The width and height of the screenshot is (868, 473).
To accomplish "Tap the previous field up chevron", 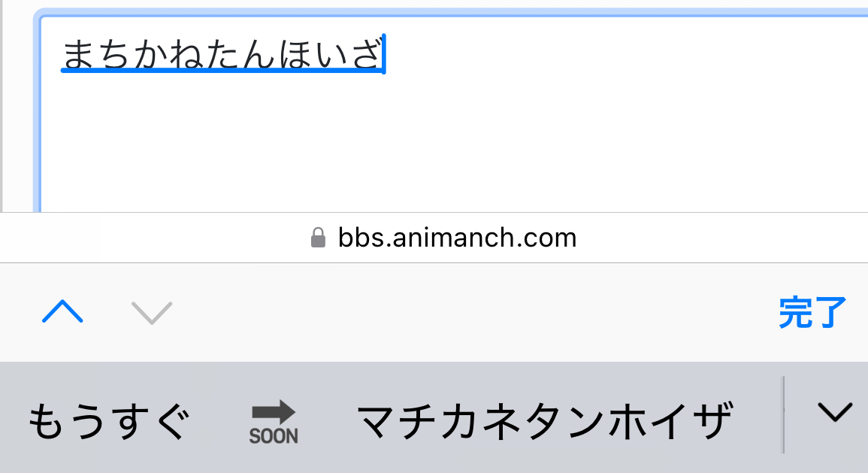I will [x=62, y=311].
